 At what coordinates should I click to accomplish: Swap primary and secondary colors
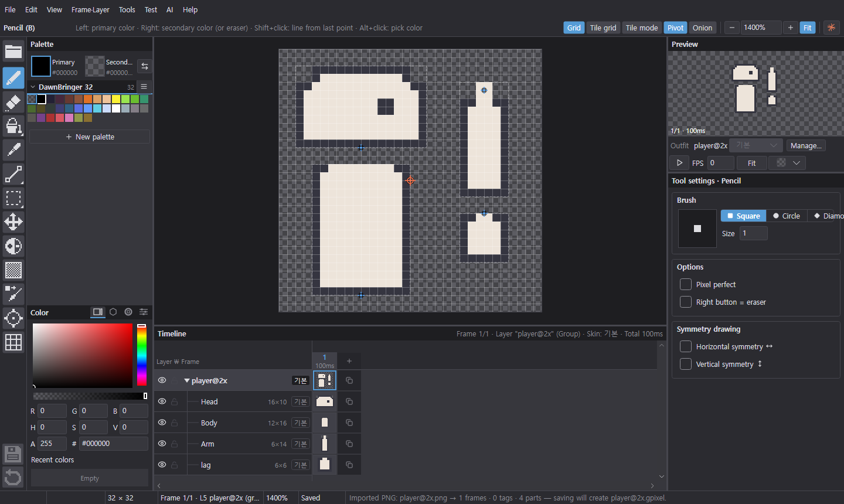pyautogui.click(x=145, y=66)
